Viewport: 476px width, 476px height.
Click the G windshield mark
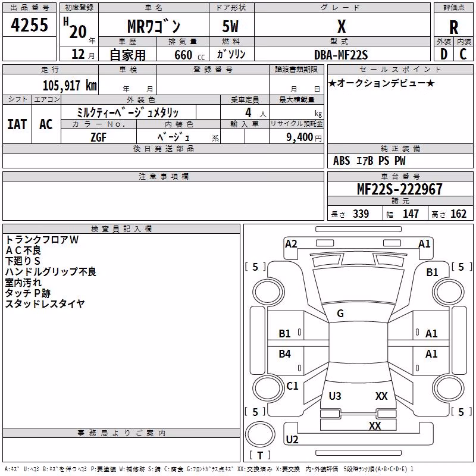coord(340,314)
